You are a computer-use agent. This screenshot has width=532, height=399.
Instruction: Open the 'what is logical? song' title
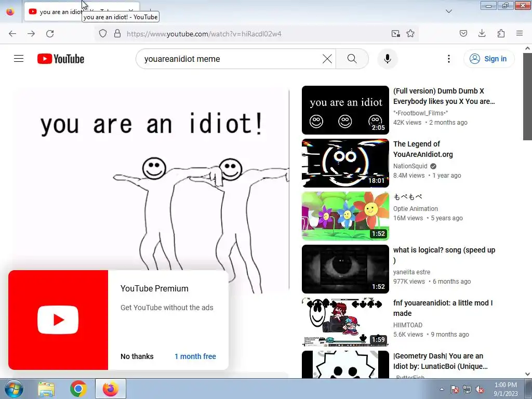coord(444,255)
